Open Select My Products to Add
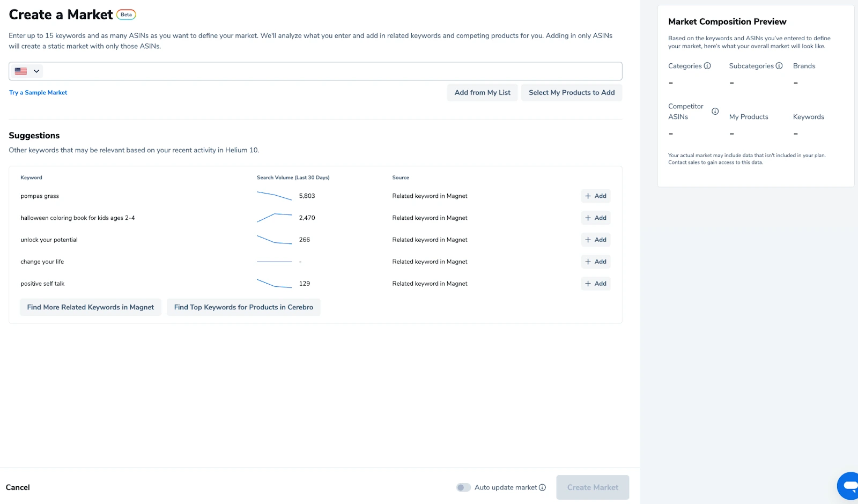858x504 pixels. coord(572,93)
